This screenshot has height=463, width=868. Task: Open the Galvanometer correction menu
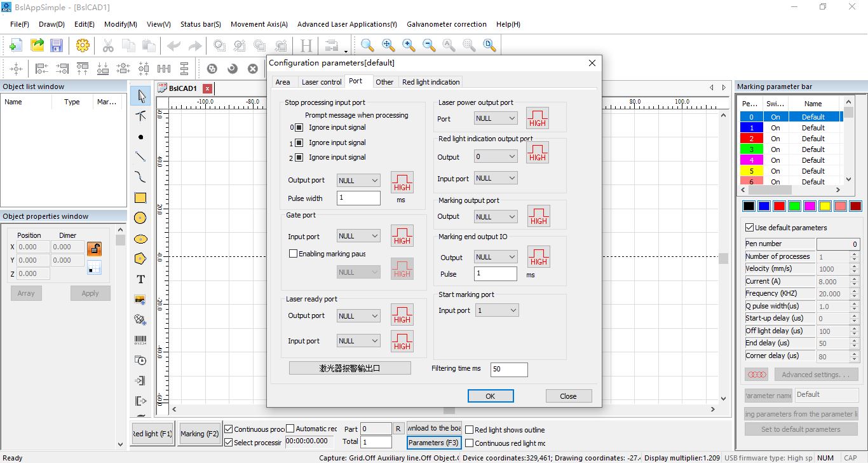click(x=446, y=24)
